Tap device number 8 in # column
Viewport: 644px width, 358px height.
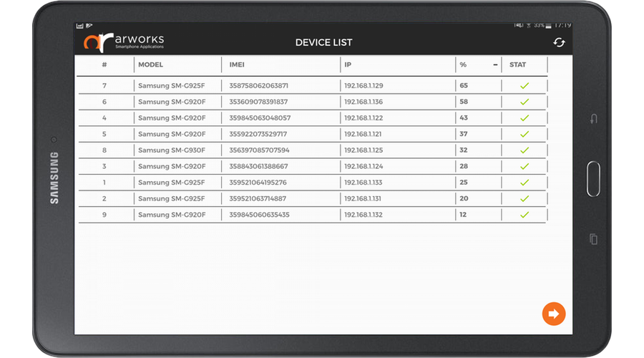pyautogui.click(x=104, y=150)
